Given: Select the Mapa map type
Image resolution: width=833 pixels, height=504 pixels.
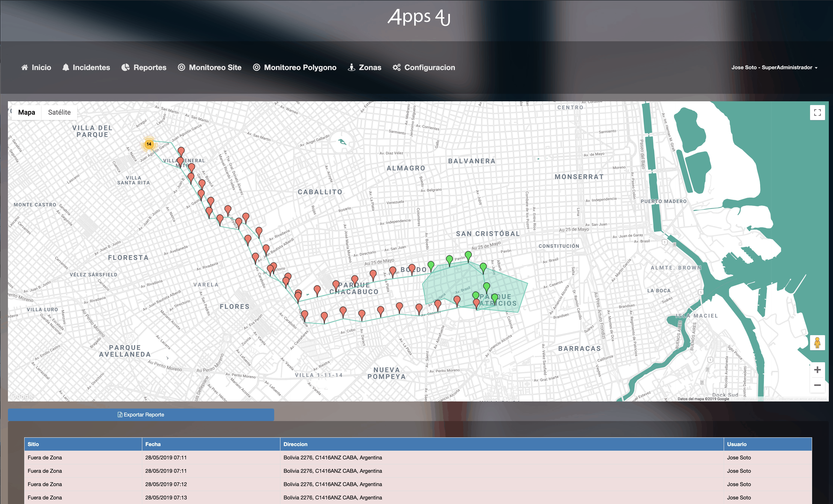Looking at the screenshot, I should click(26, 113).
